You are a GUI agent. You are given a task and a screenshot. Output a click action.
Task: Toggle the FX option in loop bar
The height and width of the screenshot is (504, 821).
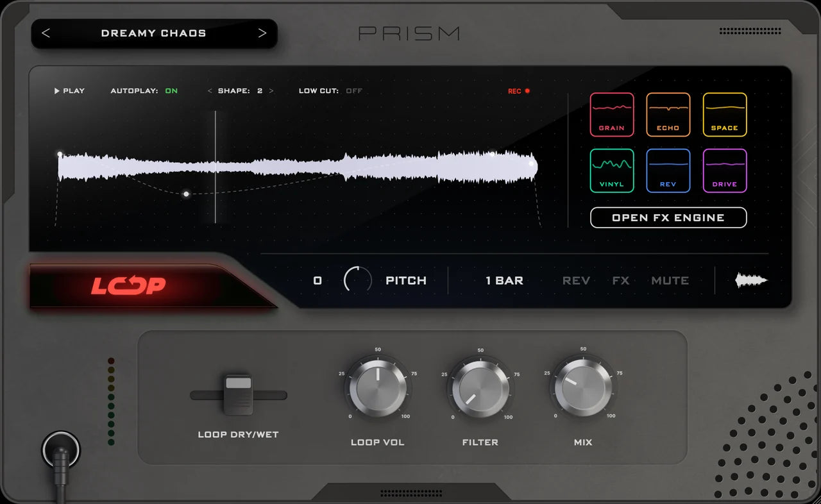pyautogui.click(x=621, y=281)
